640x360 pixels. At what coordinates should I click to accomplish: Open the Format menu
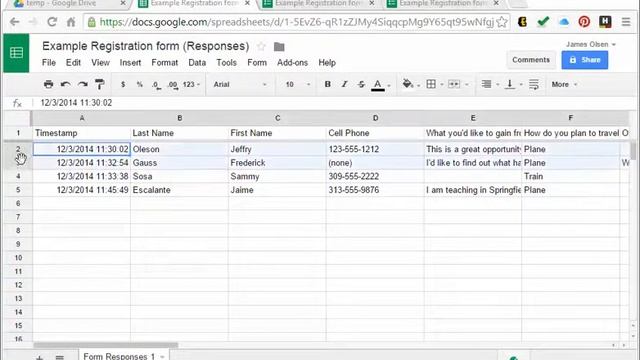[x=164, y=63]
